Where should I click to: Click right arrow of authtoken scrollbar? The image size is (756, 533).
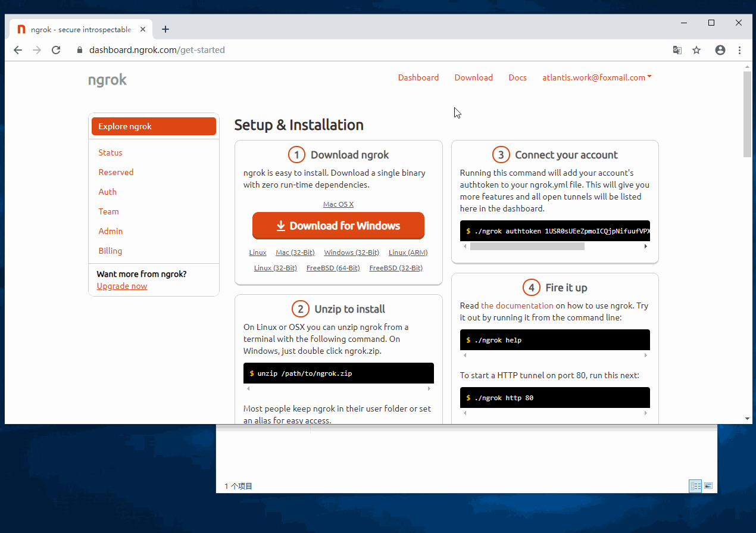click(x=646, y=246)
